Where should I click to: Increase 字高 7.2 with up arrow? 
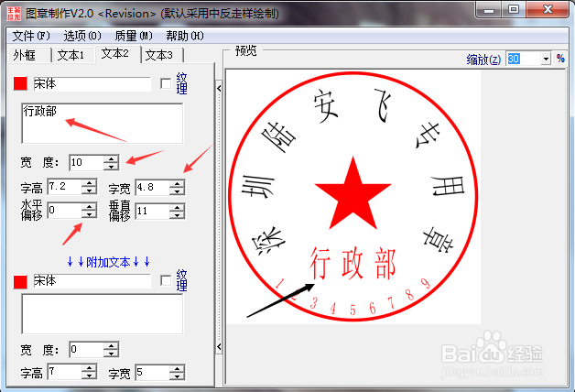pos(89,183)
